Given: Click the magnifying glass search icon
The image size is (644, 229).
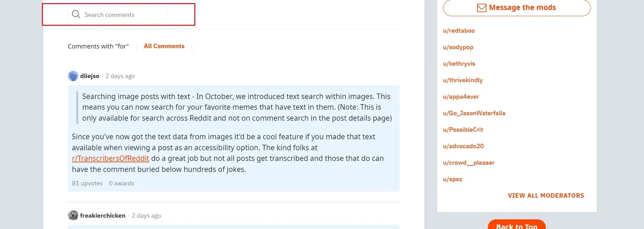Looking at the screenshot, I should point(76,14).
